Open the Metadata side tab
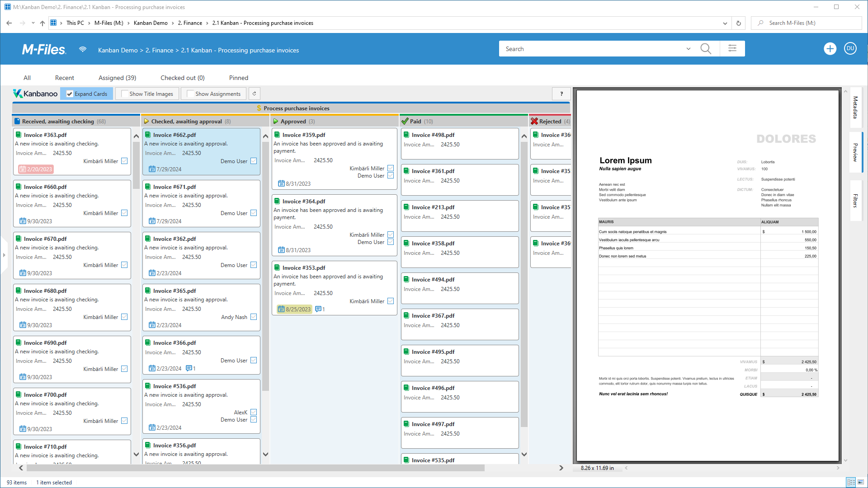 tap(855, 108)
